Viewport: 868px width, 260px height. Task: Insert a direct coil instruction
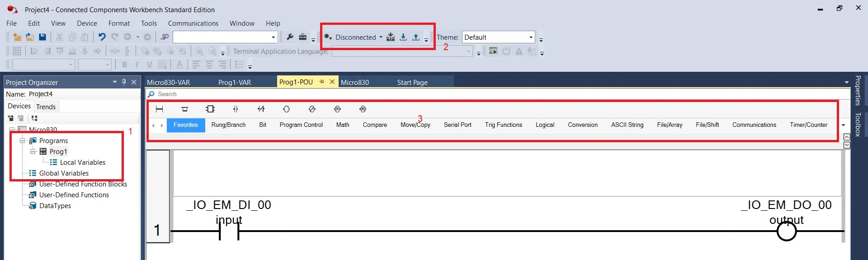[287, 109]
